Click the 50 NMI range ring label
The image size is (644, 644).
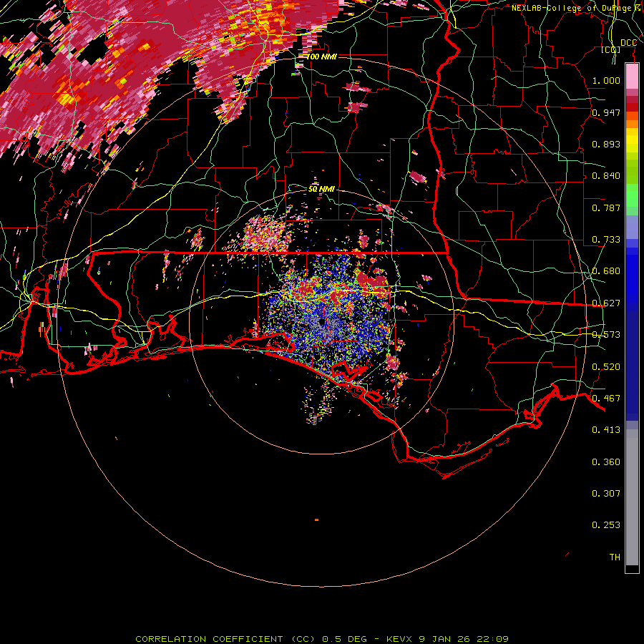pyautogui.click(x=321, y=189)
